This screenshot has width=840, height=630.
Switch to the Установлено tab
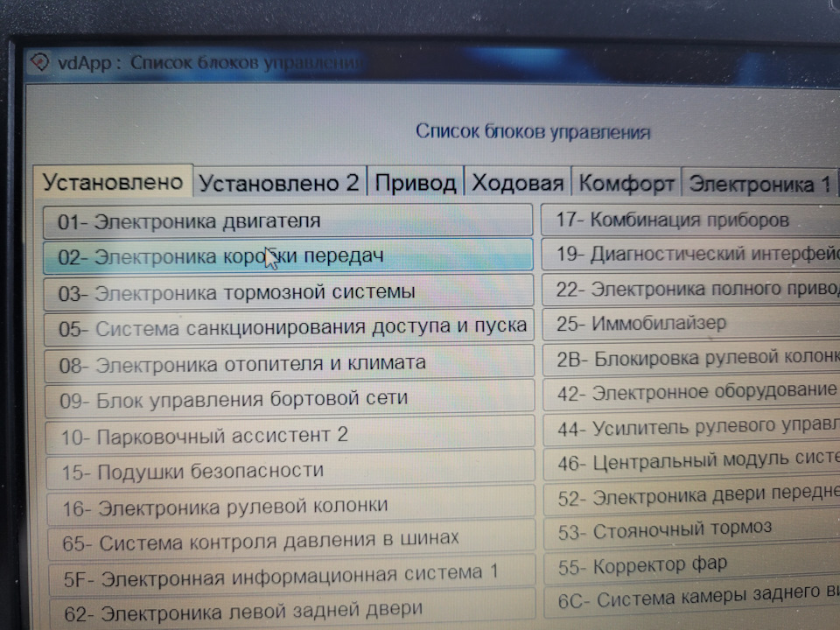(113, 182)
